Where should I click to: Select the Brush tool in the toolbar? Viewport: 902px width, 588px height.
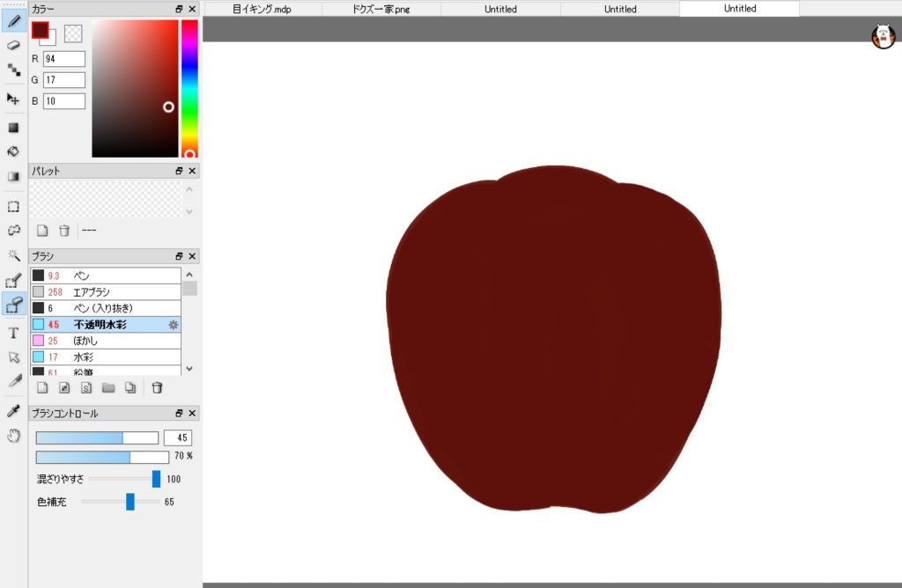click(x=13, y=19)
